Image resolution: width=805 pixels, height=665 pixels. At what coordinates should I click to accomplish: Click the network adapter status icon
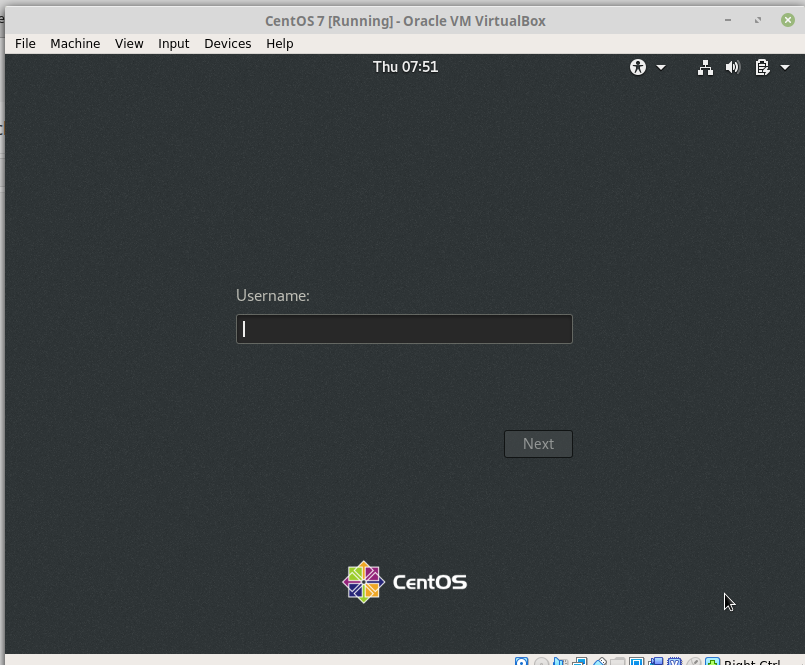(x=582, y=661)
